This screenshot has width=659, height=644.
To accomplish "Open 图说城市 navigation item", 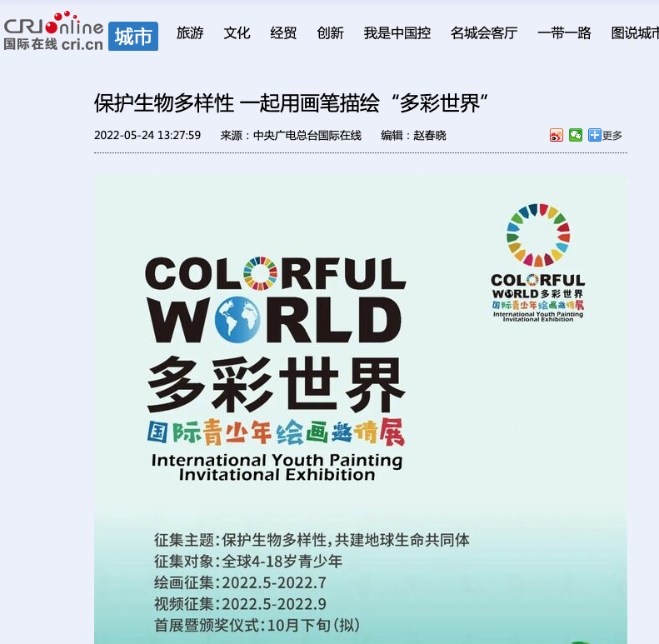I will (x=635, y=32).
